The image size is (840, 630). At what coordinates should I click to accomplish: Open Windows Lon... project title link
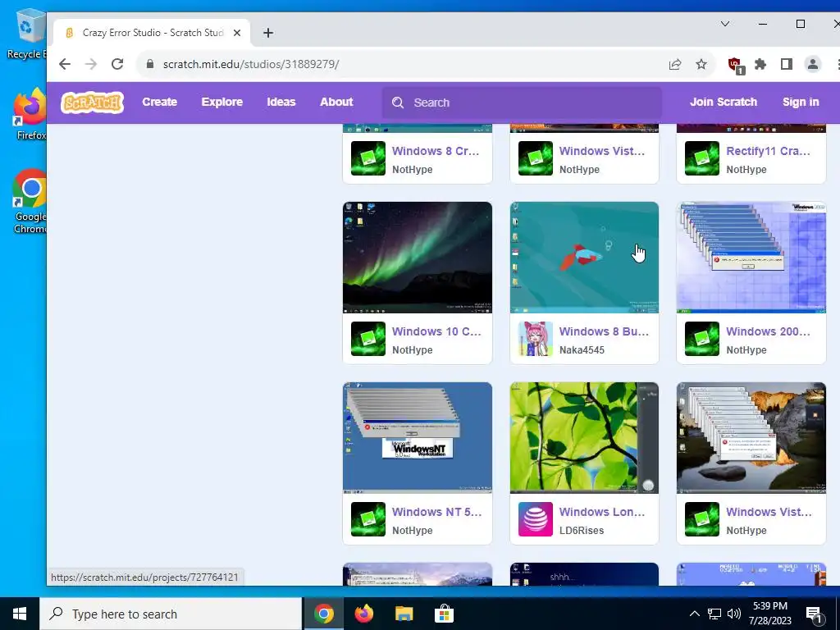coord(602,512)
